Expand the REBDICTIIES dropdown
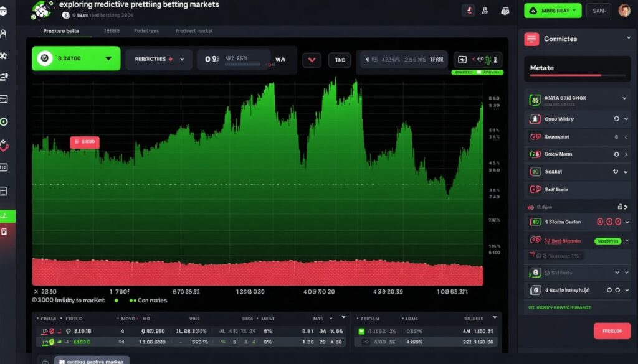 [x=159, y=59]
